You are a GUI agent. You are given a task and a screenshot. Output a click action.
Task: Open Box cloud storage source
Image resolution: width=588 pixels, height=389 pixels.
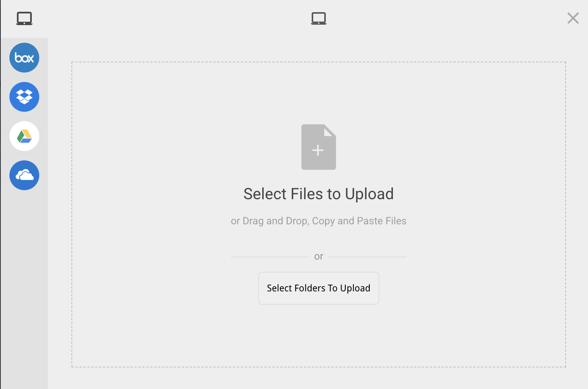[24, 58]
